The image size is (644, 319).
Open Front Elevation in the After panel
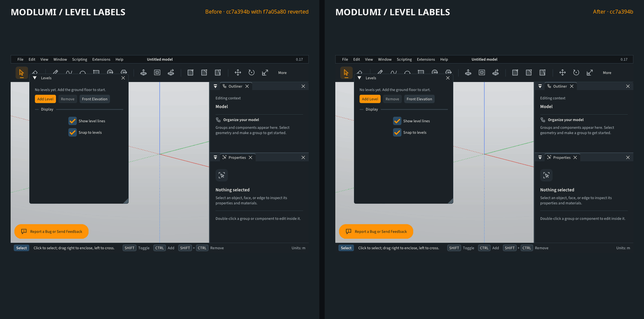(x=419, y=99)
